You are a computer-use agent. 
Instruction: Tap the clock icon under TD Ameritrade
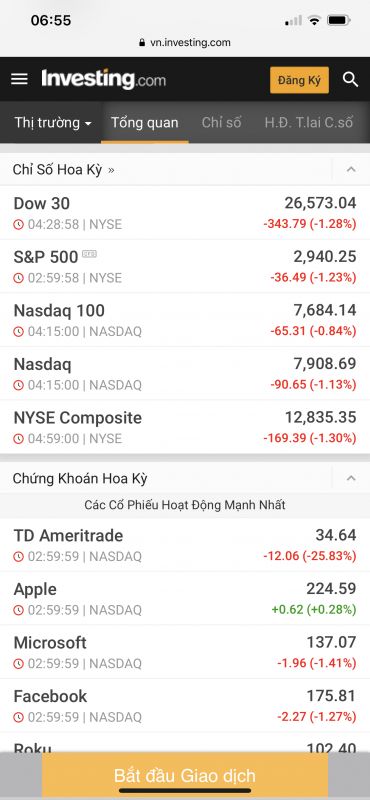18,557
